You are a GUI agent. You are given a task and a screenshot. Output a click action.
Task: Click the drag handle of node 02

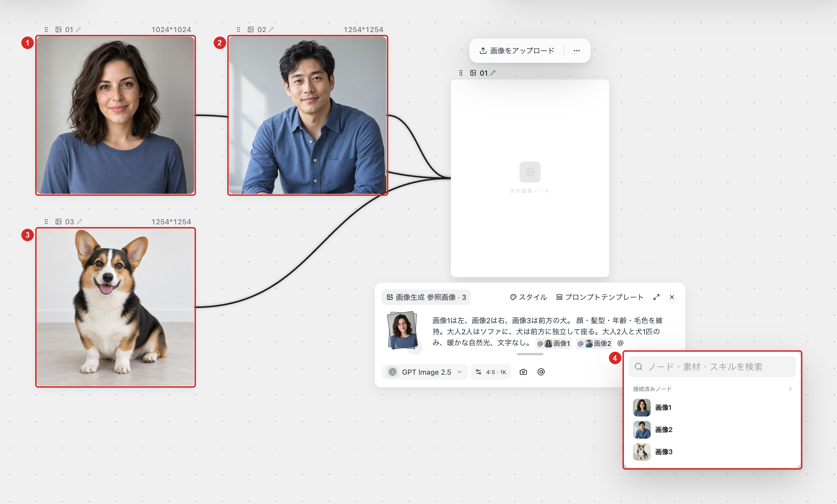tap(238, 30)
